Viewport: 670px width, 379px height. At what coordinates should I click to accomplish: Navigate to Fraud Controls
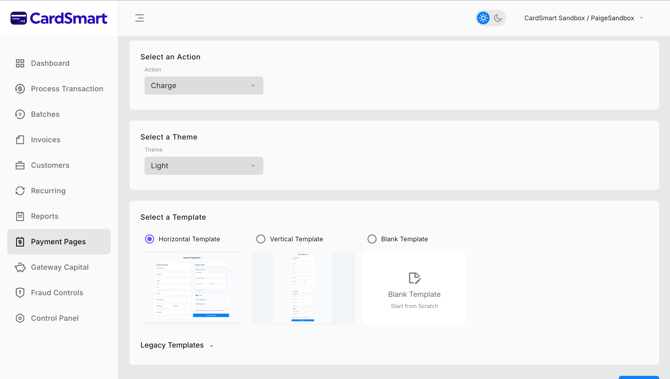[59, 293]
